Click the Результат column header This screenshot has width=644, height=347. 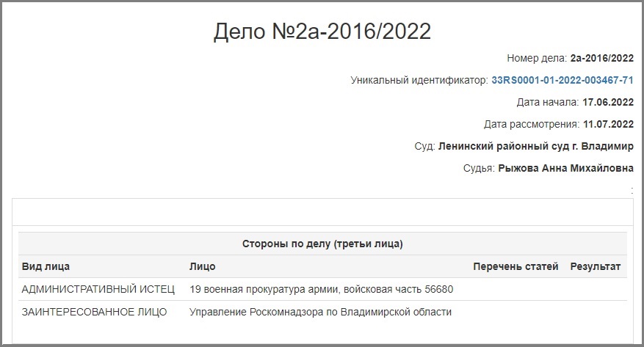[x=595, y=266]
